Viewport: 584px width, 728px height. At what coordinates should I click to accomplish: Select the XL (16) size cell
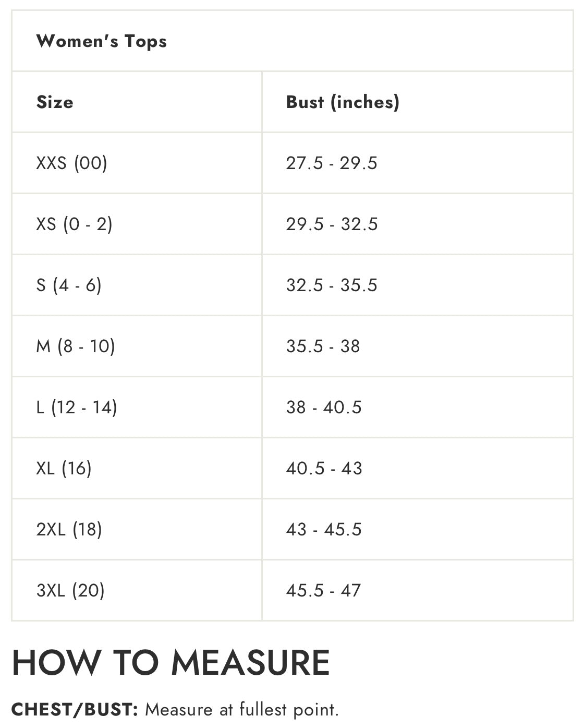click(x=64, y=469)
